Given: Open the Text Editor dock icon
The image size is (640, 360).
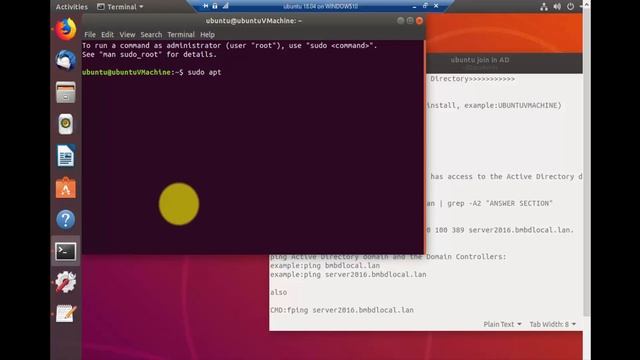Looking at the screenshot, I should [x=66, y=313].
